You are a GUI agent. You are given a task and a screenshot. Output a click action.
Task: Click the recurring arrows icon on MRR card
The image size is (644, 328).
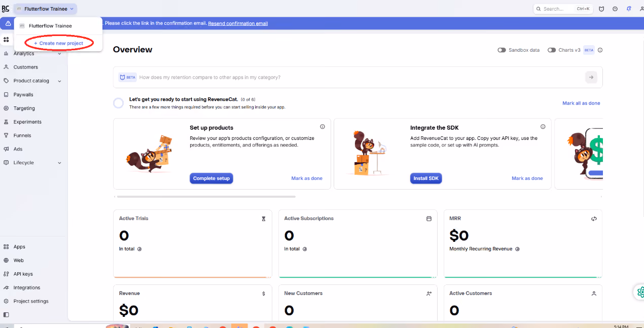click(x=594, y=219)
